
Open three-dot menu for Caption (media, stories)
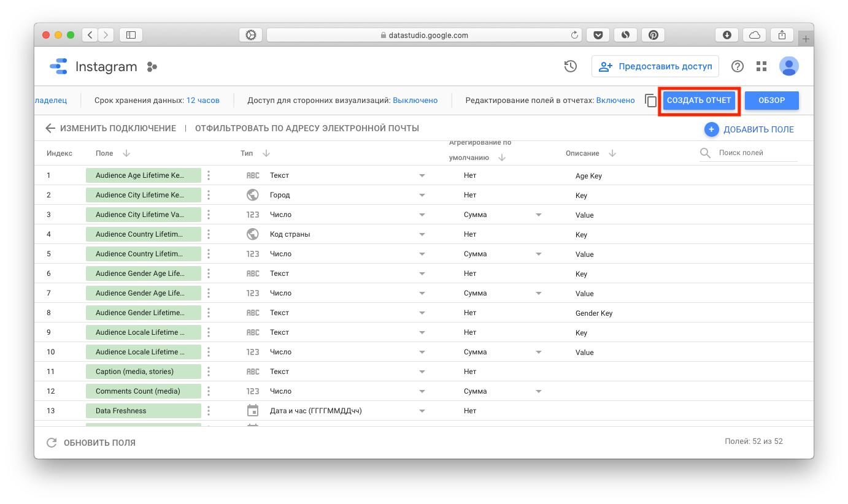click(x=209, y=372)
